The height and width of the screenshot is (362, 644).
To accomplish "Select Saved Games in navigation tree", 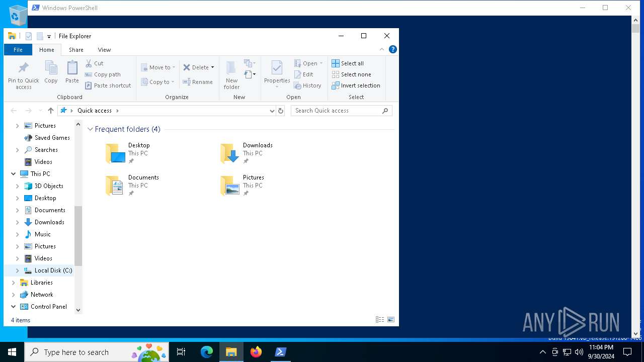I will (x=52, y=138).
